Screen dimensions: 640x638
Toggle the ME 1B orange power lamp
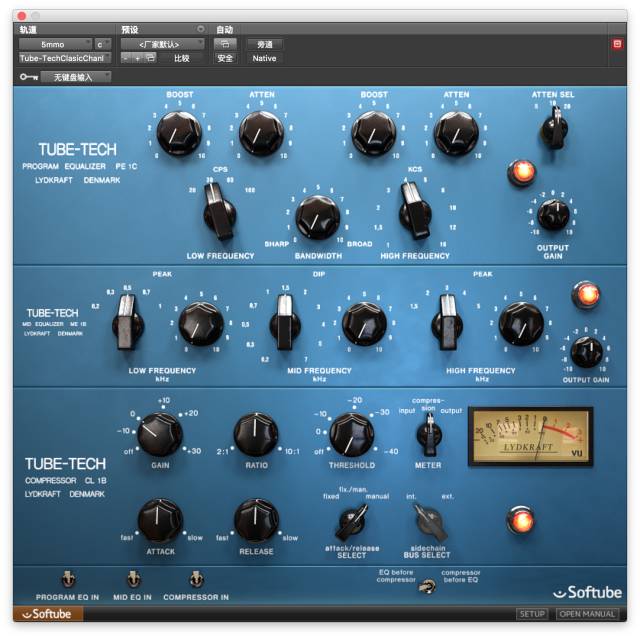tap(586, 294)
